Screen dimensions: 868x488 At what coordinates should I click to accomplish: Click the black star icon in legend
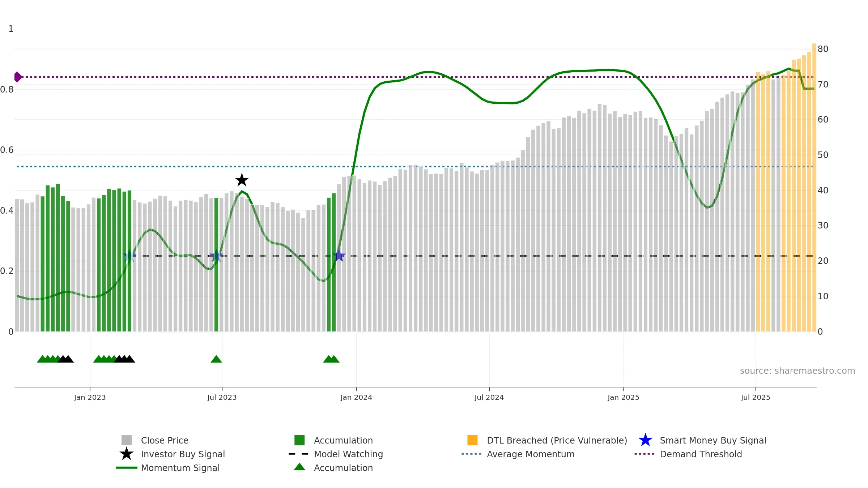(x=127, y=454)
